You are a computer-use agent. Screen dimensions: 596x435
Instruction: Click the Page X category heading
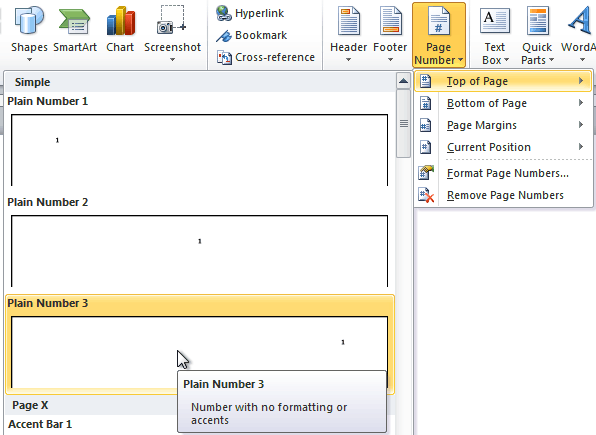pos(30,405)
